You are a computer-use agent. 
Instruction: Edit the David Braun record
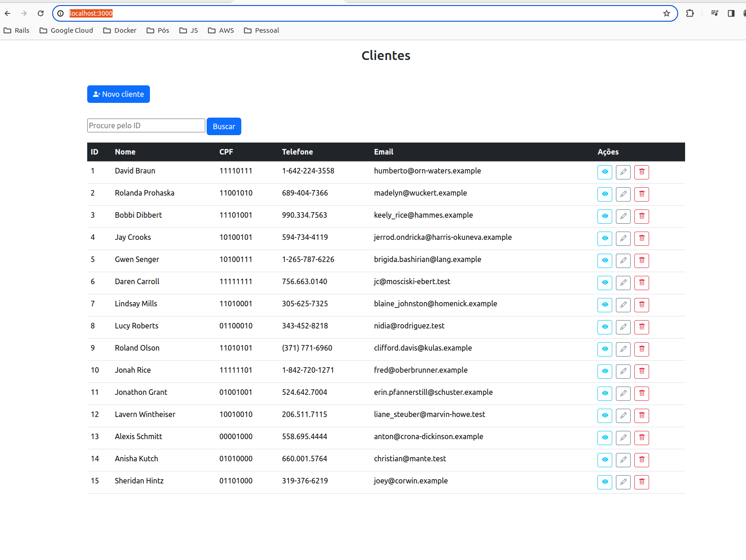[x=623, y=172]
